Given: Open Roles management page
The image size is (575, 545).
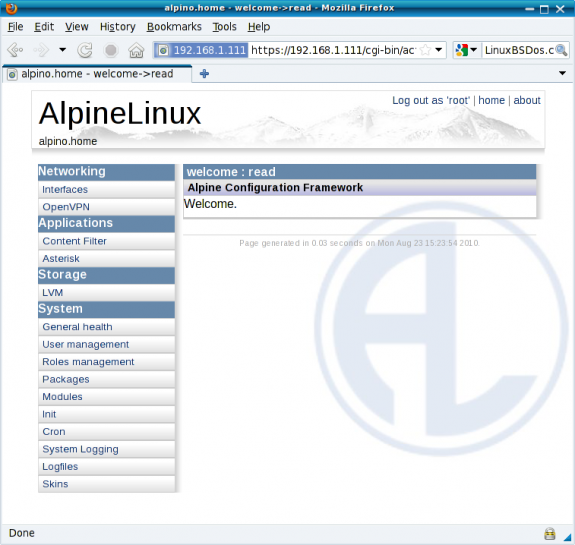Looking at the screenshot, I should [106, 362].
